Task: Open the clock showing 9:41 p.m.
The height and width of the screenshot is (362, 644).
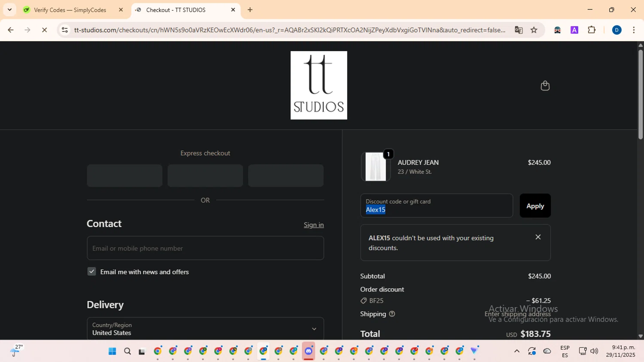Action: click(x=620, y=351)
